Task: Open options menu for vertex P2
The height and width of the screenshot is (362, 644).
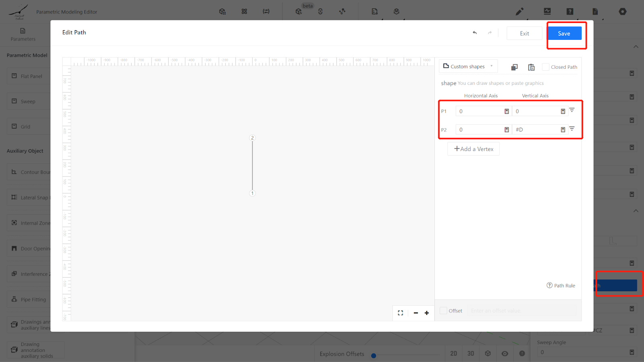Action: point(572,129)
